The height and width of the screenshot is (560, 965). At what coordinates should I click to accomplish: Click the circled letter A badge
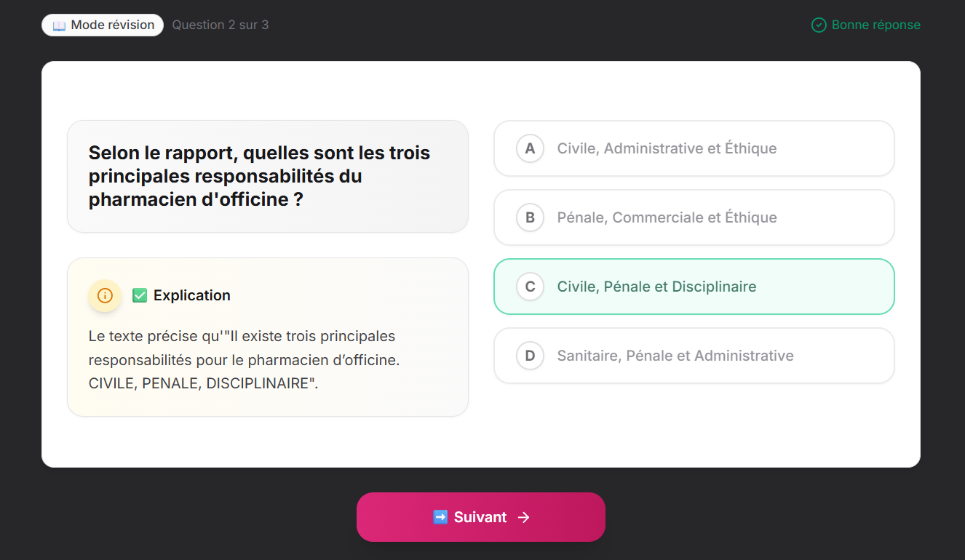pyautogui.click(x=530, y=148)
